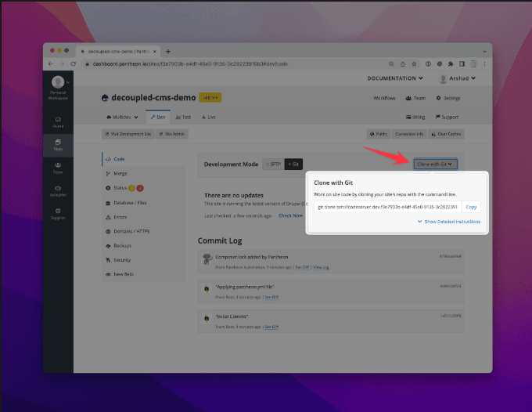Open Home in Pantheon sidebar
This screenshot has height=412, width=532.
pyautogui.click(x=58, y=122)
